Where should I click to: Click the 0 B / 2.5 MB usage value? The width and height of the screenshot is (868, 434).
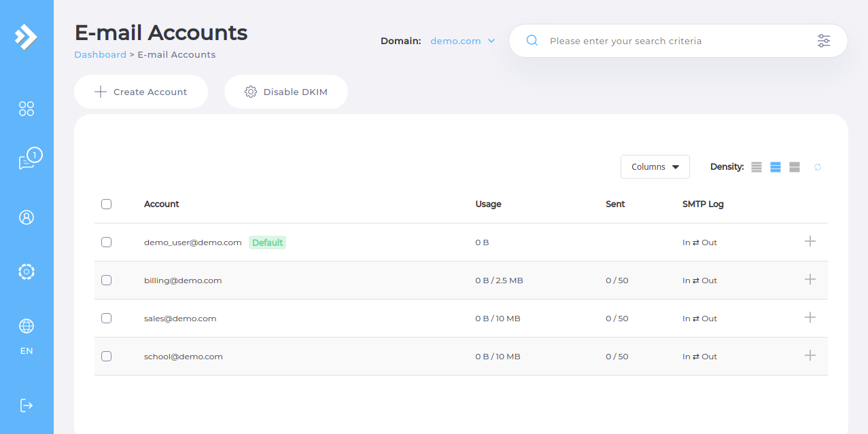coord(499,281)
